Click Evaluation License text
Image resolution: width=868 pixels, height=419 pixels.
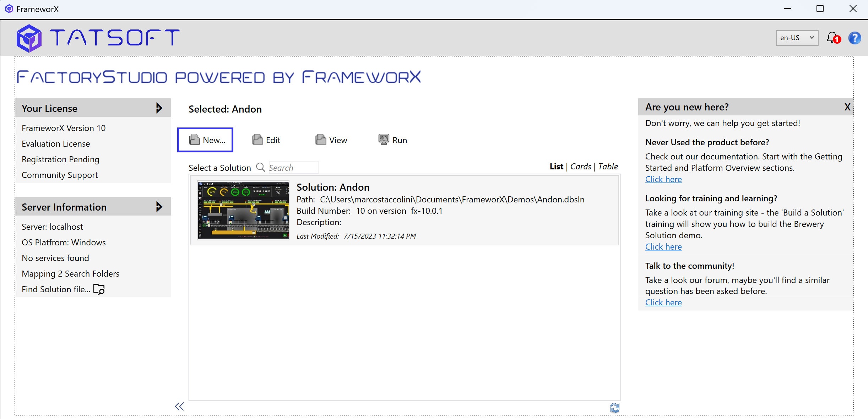[x=56, y=144]
